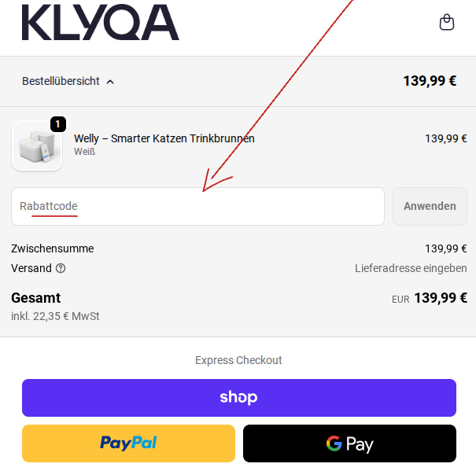Click the Versand help question mark icon
This screenshot has width=476, height=471.
pyautogui.click(x=61, y=268)
